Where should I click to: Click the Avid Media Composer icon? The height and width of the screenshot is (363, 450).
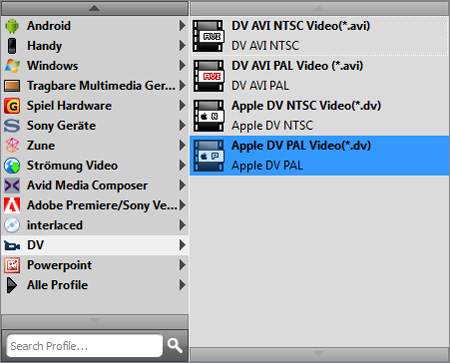pyautogui.click(x=12, y=186)
